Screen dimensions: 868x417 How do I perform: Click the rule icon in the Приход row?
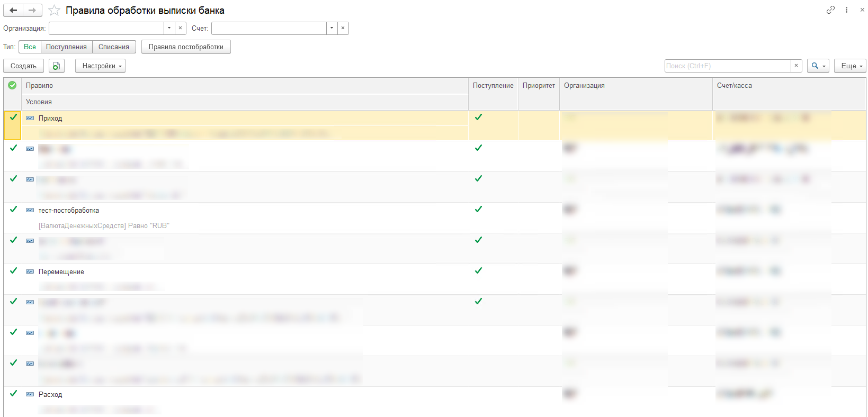[30, 118]
